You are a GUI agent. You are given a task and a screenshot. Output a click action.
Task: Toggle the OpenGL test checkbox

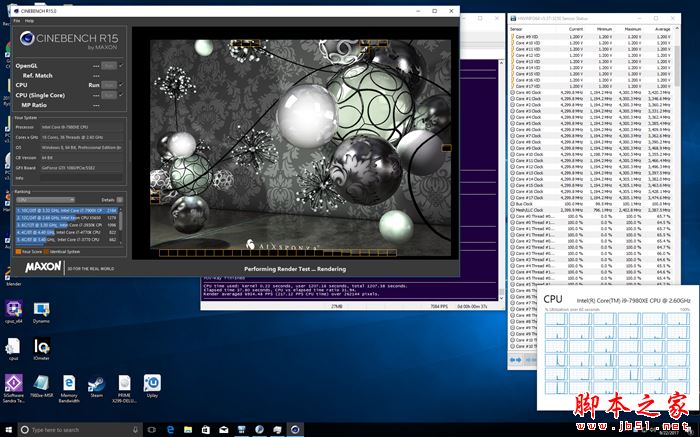pos(121,66)
